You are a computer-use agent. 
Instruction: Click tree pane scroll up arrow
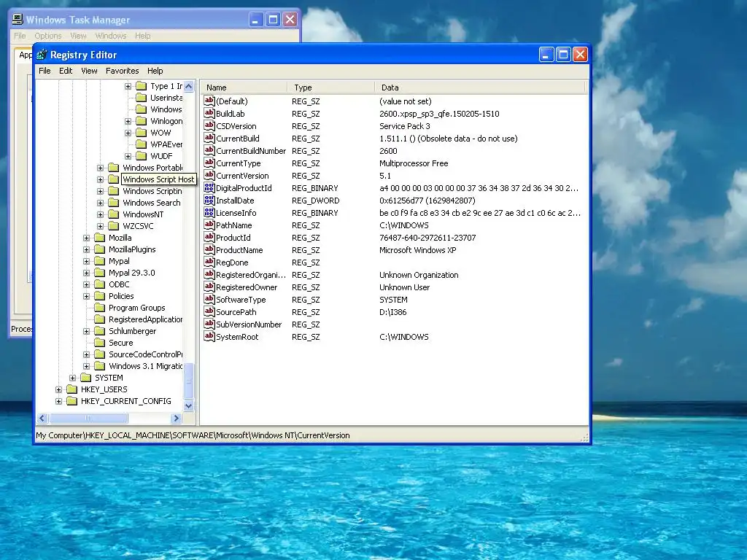[x=189, y=86]
